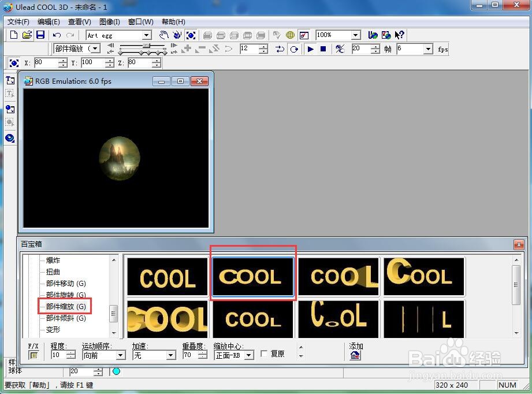This screenshot has height=394, width=532.
Task: Click the cyan circle color swatch
Action: (116, 371)
